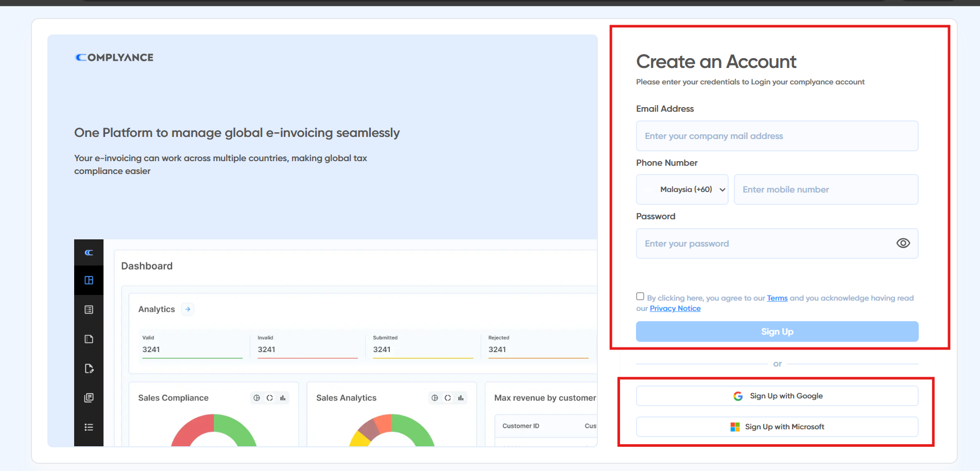980x471 pixels.
Task: Open the edit document icon in sidebar
Action: [x=89, y=368]
